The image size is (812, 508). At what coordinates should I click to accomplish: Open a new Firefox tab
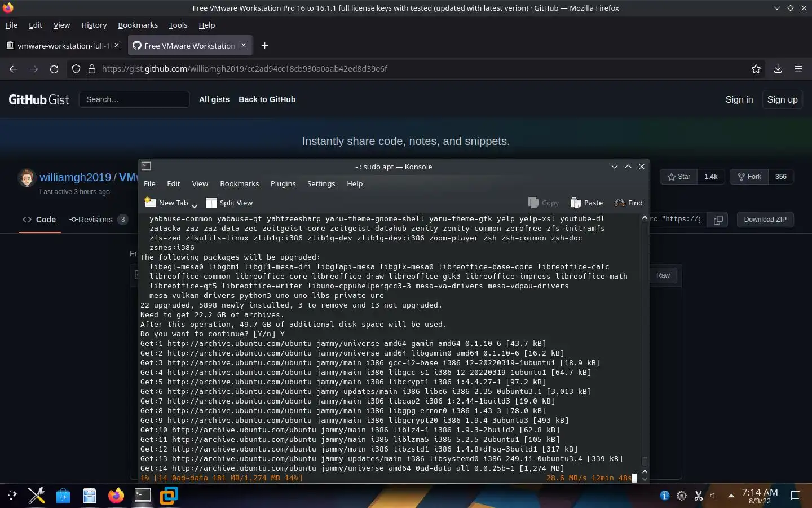click(x=264, y=46)
